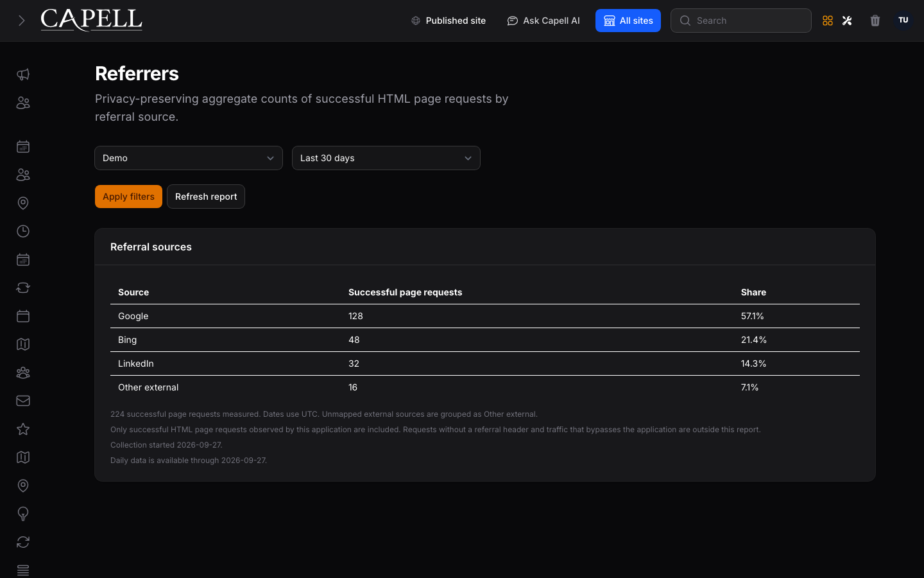Focus the Search input field
The height and width of the screenshot is (578, 924).
point(741,21)
